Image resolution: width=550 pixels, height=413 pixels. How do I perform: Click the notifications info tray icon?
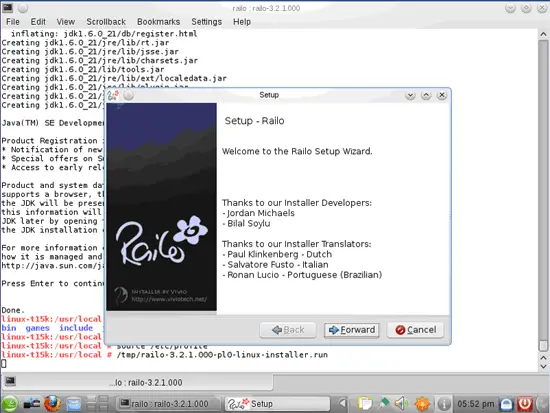pyautogui.click(x=444, y=404)
